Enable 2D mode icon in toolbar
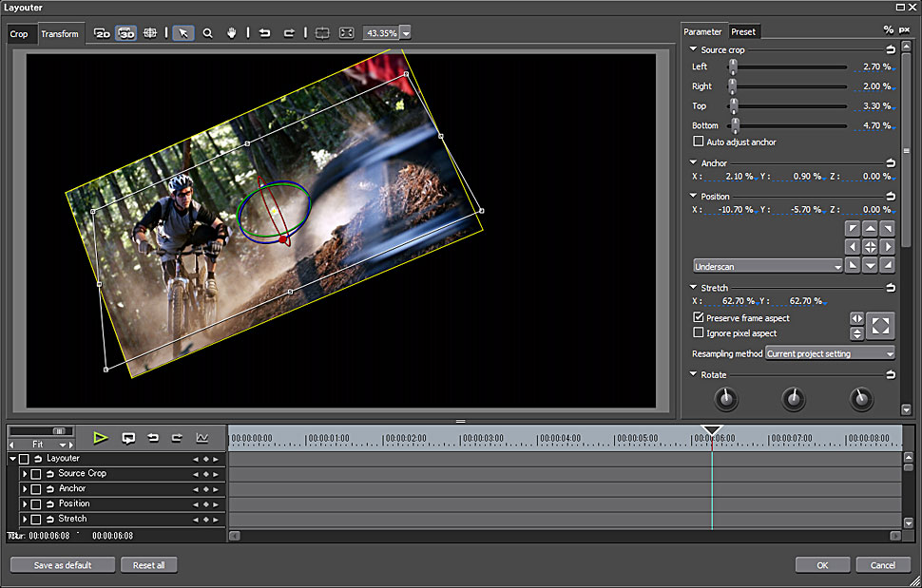 coord(103,33)
